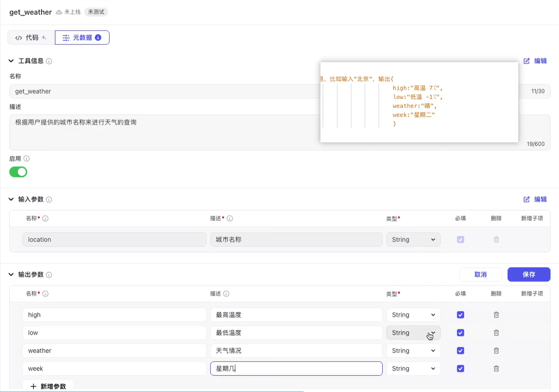Uncheck the required checkbox for high
This screenshot has width=559, height=392.
(460, 315)
